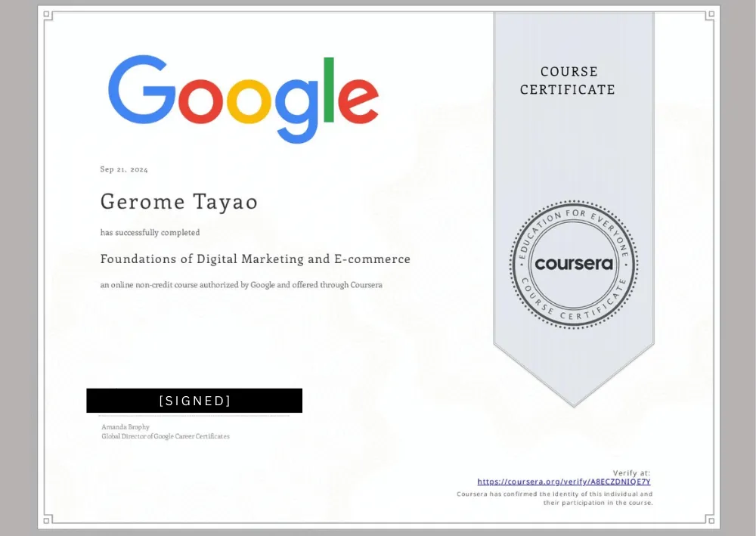Click the Coursera seal badge
This screenshot has height=536, width=756.
point(573,265)
